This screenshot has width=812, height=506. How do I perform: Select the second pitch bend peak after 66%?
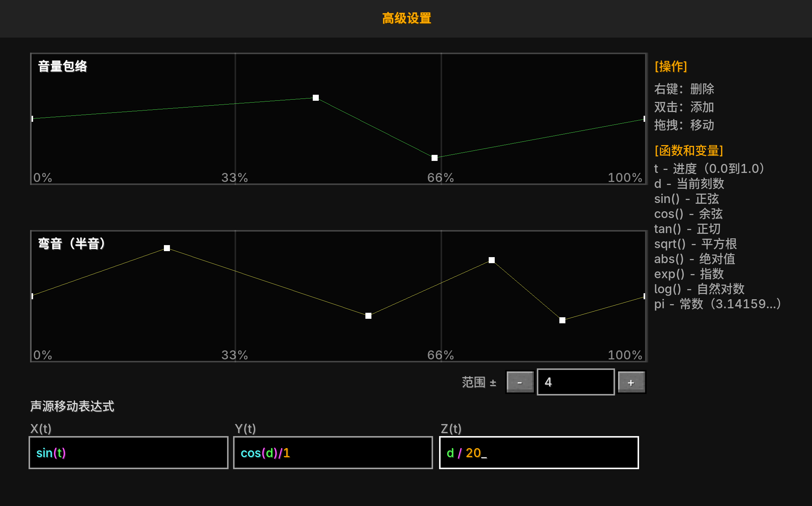[x=492, y=260]
